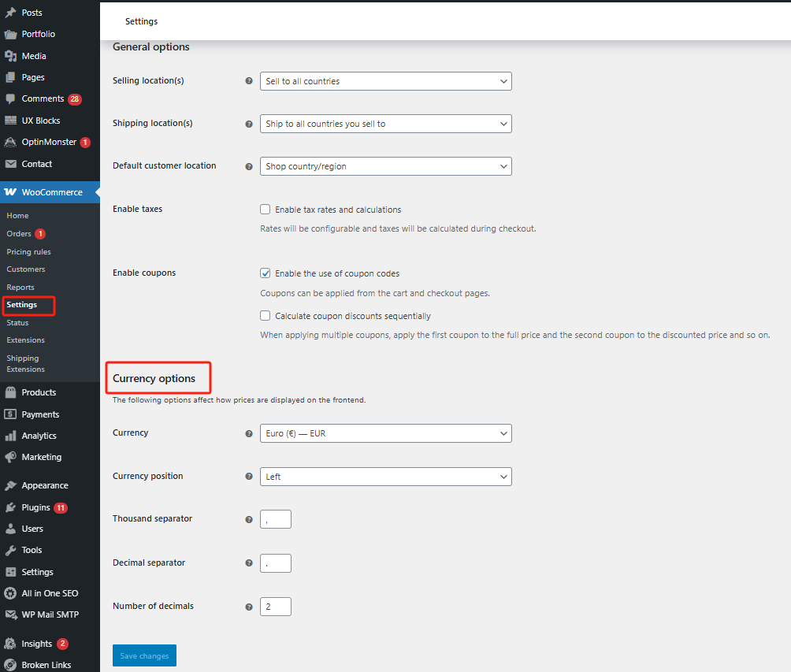Select the Analytics bar chart icon
The image size is (791, 672).
(10, 435)
